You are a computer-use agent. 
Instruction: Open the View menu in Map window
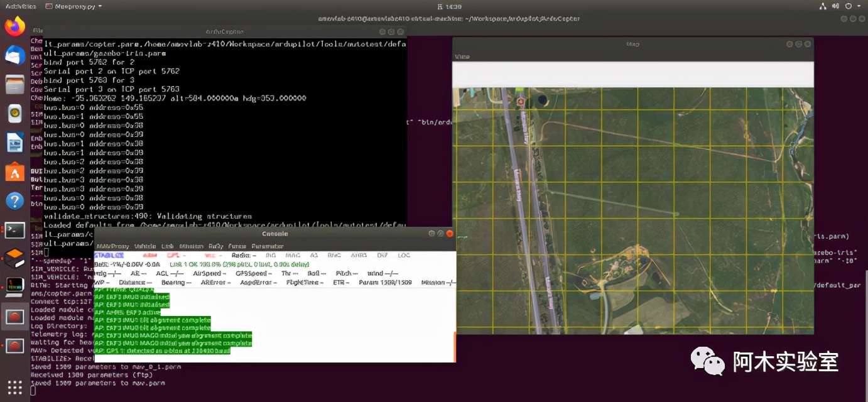(x=462, y=57)
